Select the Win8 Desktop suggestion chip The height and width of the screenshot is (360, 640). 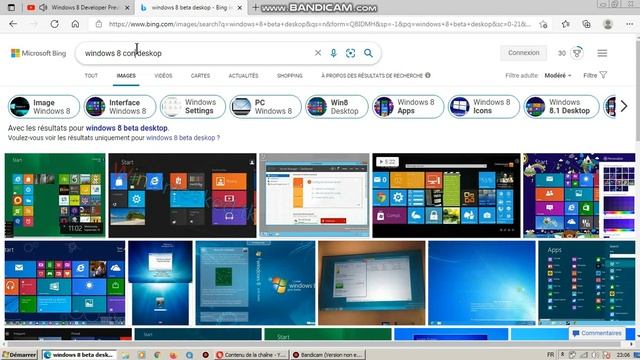click(337, 107)
